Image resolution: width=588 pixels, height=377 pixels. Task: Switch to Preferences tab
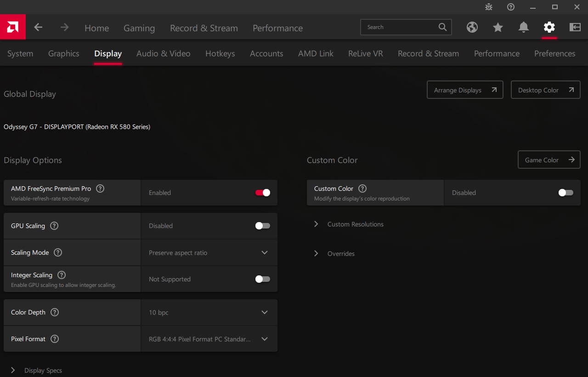click(x=555, y=53)
